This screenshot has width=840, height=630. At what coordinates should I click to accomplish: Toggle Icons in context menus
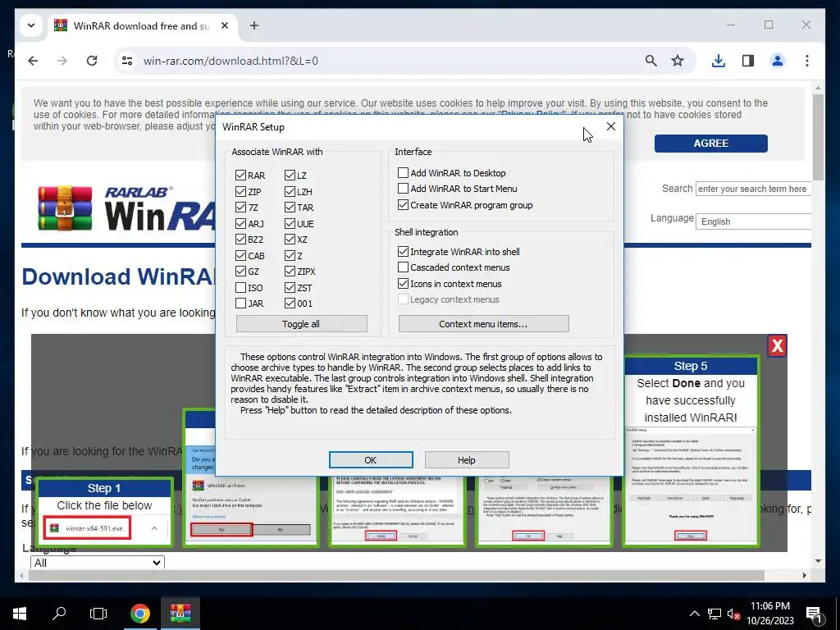tap(403, 283)
